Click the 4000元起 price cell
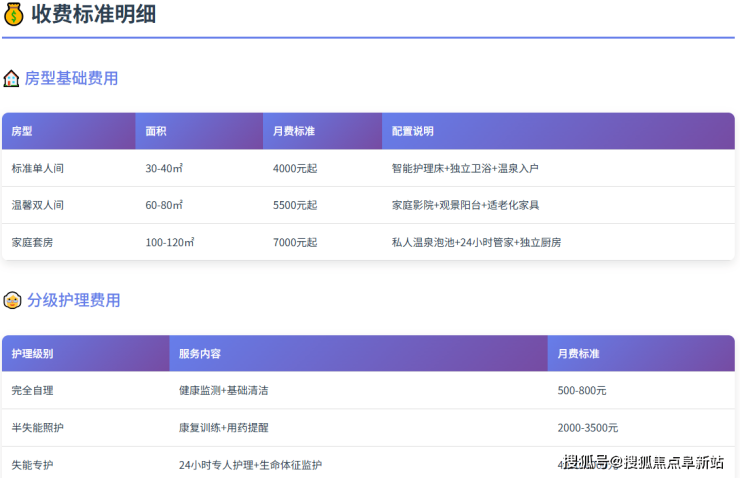 click(295, 168)
